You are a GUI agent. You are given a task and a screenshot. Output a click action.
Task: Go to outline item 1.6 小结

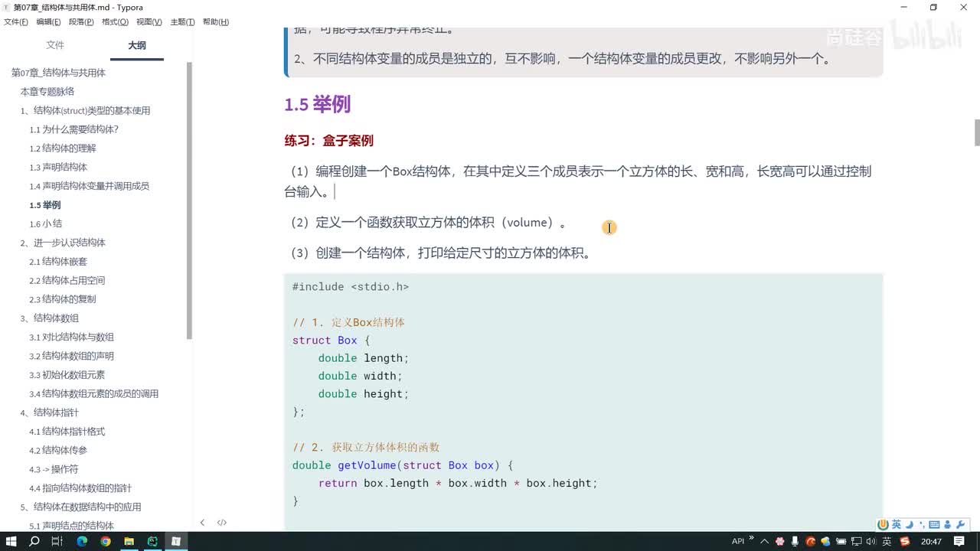click(46, 224)
